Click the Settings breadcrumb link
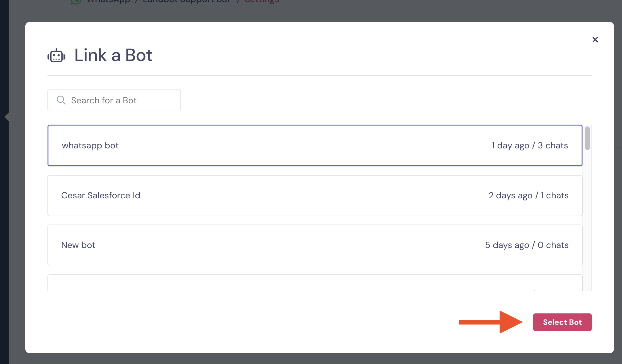Viewport: 622px width, 364px height. [x=262, y=2]
